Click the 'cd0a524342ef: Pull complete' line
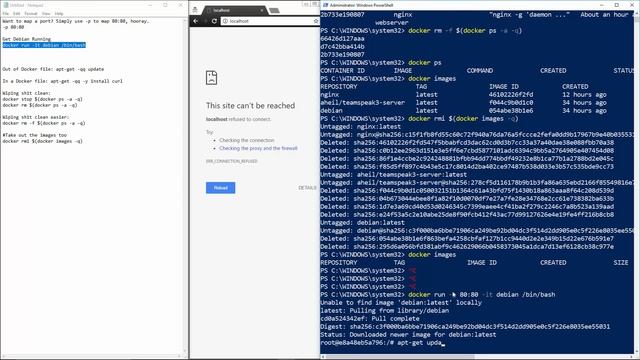The image size is (640, 360). tap(370, 318)
